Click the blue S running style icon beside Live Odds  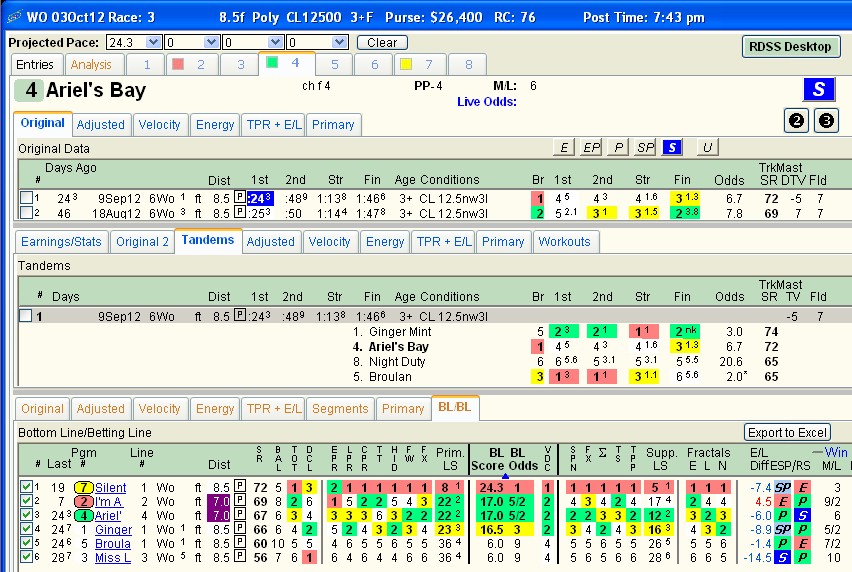click(x=819, y=89)
